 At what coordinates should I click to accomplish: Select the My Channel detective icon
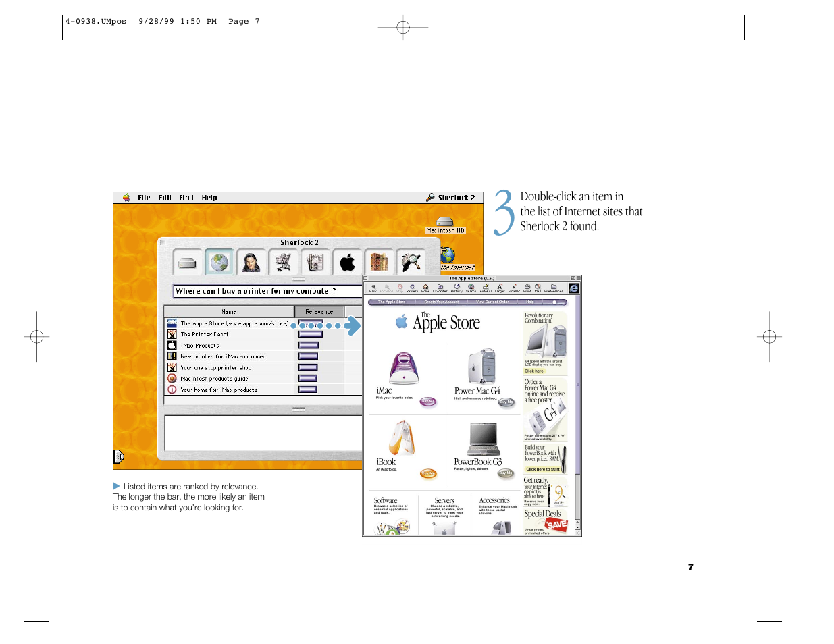pyautogui.click(x=411, y=263)
